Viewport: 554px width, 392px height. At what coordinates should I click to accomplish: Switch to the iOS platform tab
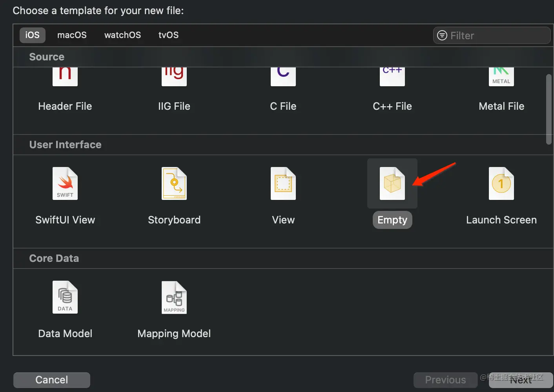(x=33, y=35)
